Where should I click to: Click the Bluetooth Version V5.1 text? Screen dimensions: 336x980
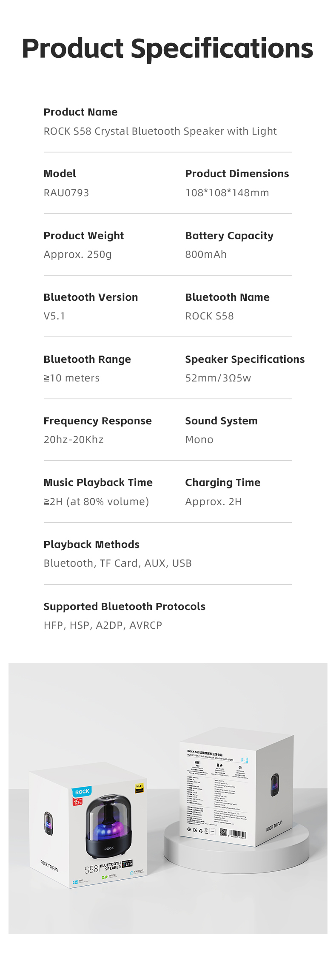(x=54, y=316)
